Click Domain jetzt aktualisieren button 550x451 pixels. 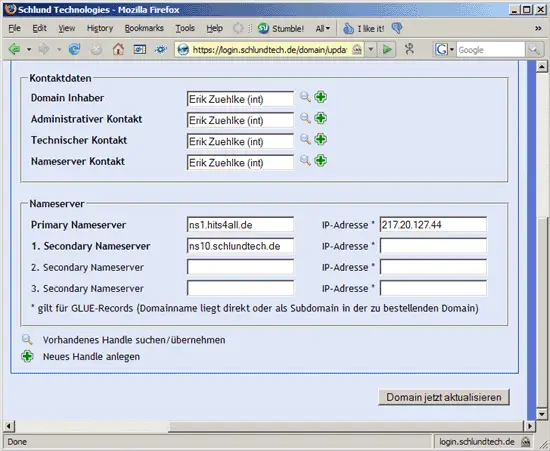click(x=444, y=397)
